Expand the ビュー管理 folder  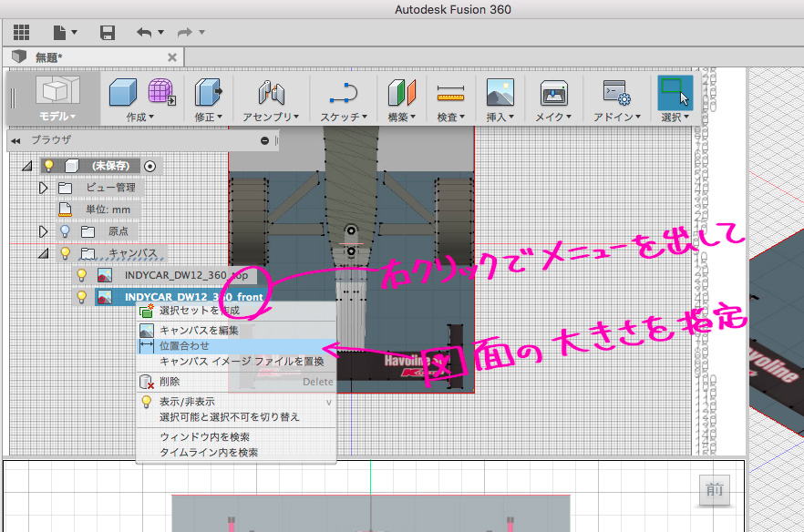(x=44, y=188)
